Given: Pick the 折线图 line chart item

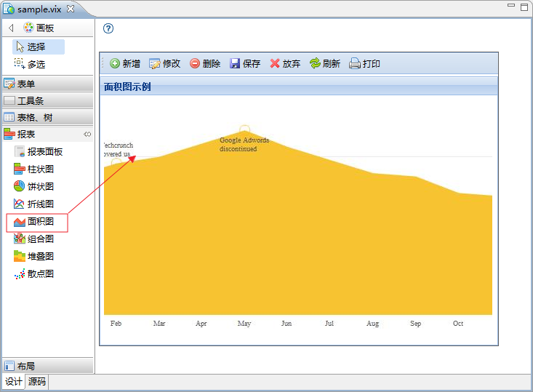Looking at the screenshot, I should (34, 204).
